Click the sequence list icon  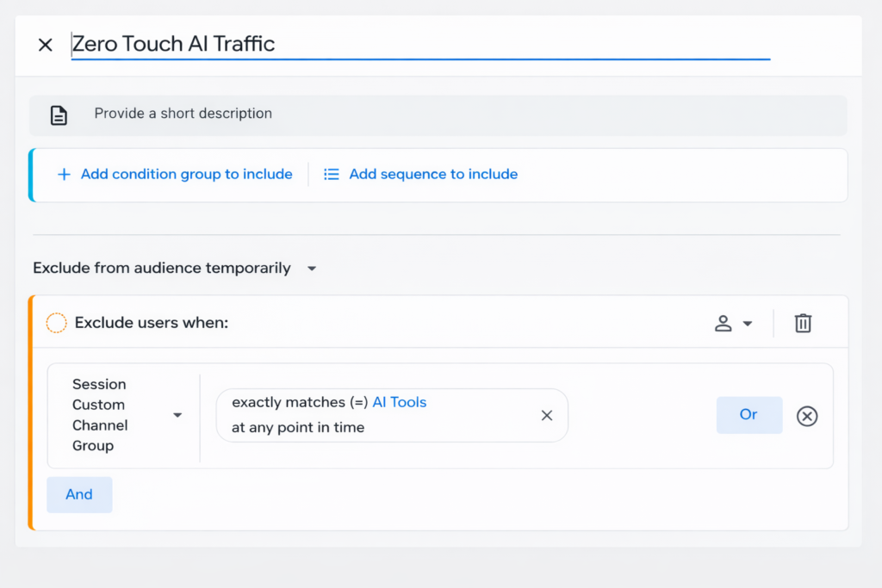[x=331, y=175]
